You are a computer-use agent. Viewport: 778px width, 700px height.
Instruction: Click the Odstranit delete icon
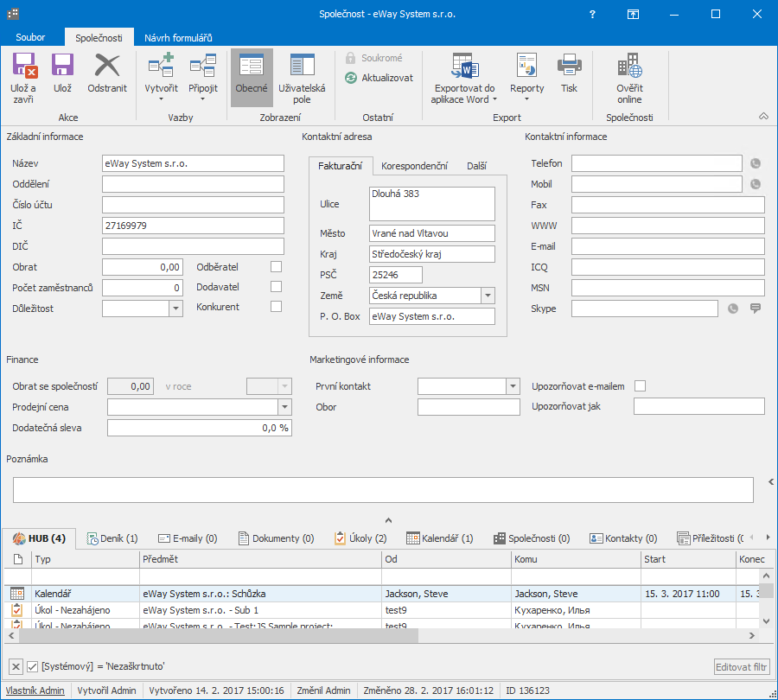point(107,66)
